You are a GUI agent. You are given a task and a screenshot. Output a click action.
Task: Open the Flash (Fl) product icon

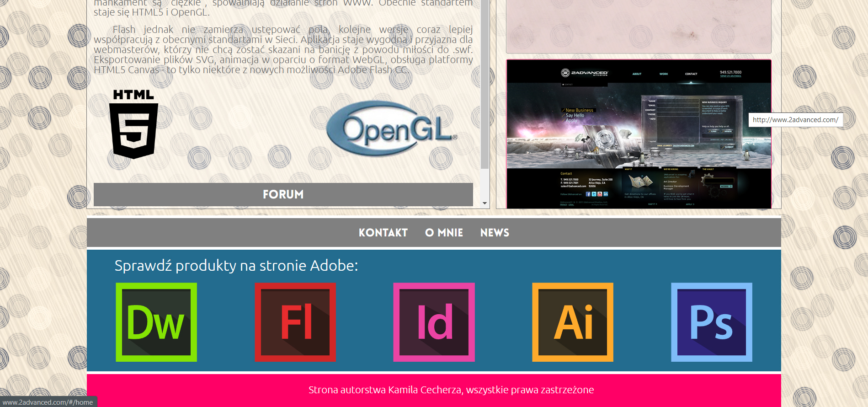(x=295, y=322)
